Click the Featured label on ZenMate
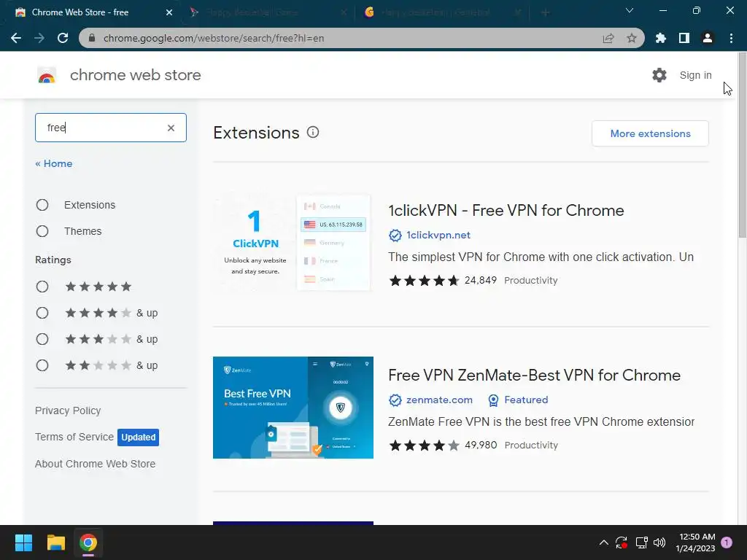 (x=526, y=400)
